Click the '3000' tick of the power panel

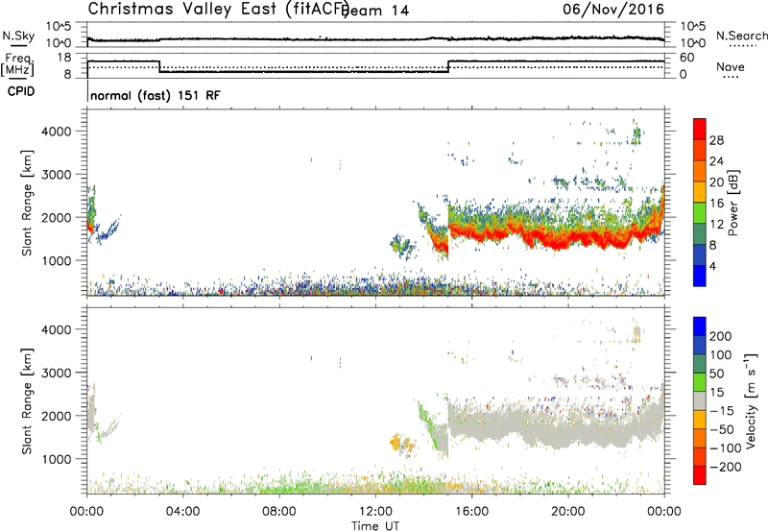[x=56, y=175]
